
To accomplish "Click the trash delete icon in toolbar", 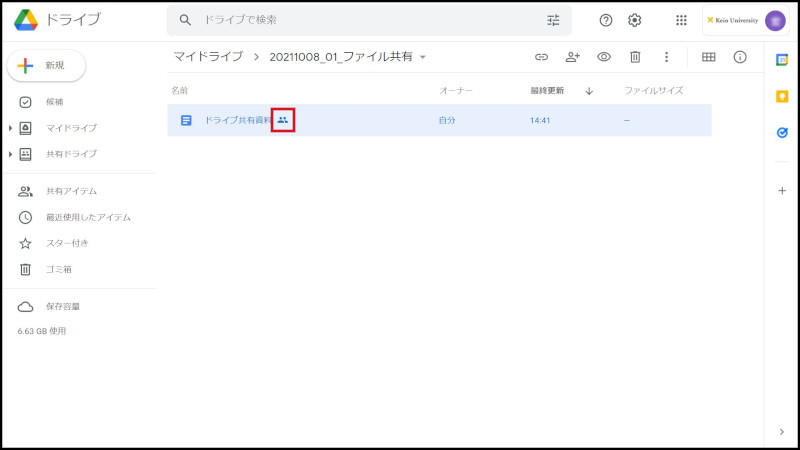I will 635,57.
